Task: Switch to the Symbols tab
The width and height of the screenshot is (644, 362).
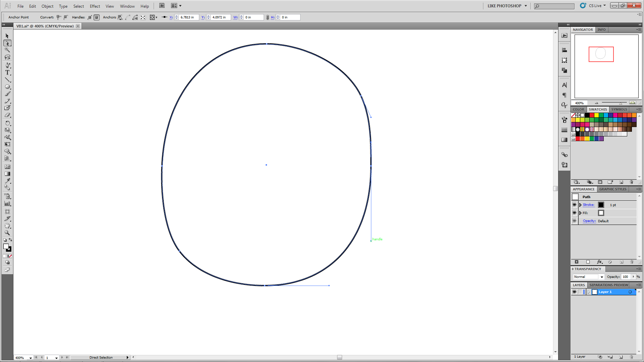Action: (619, 109)
